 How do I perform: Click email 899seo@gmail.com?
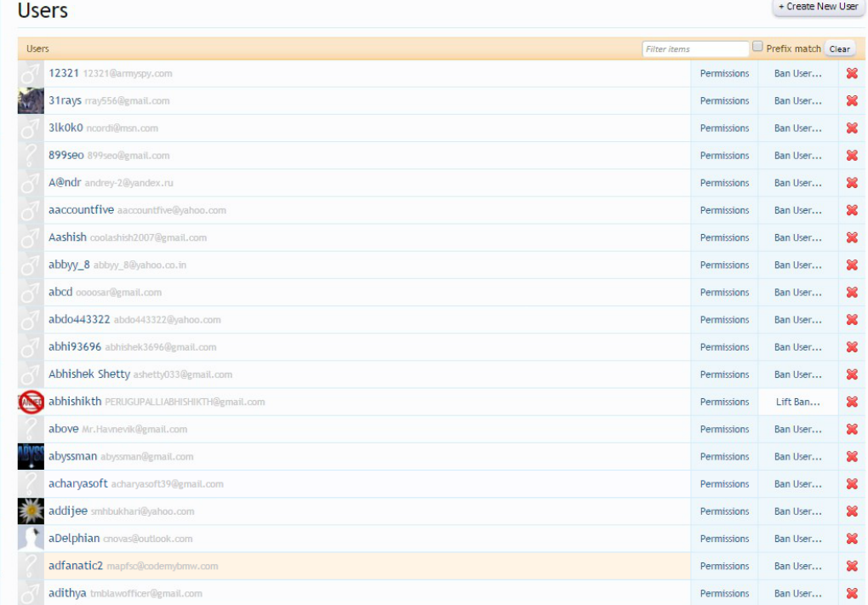(128, 156)
